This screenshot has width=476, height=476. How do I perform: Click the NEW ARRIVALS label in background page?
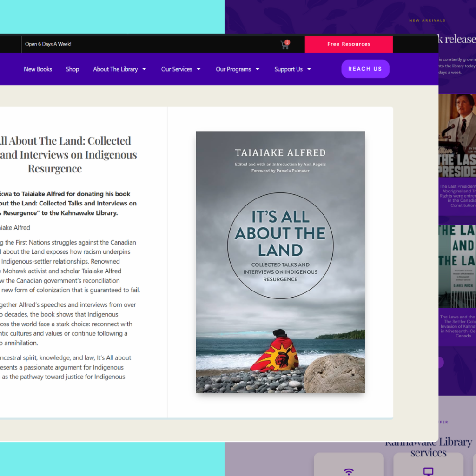pyautogui.click(x=427, y=20)
